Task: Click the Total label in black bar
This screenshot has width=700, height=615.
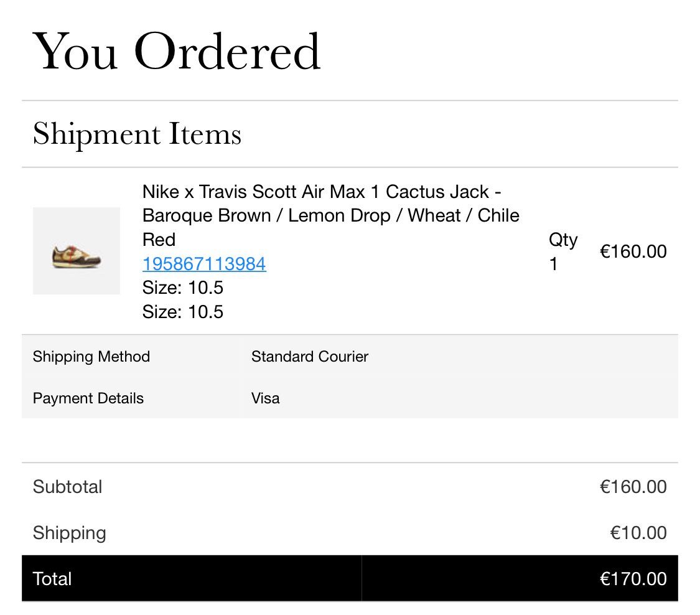Action: (x=52, y=578)
